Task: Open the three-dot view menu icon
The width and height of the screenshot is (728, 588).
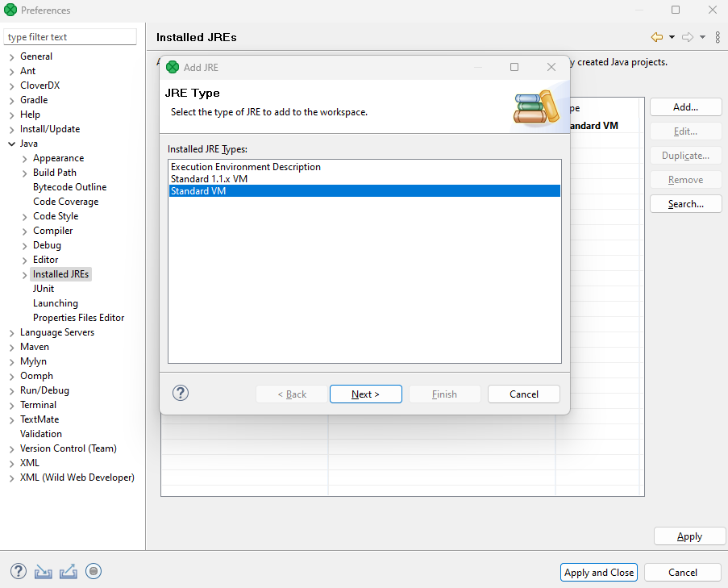Action: coord(718,37)
